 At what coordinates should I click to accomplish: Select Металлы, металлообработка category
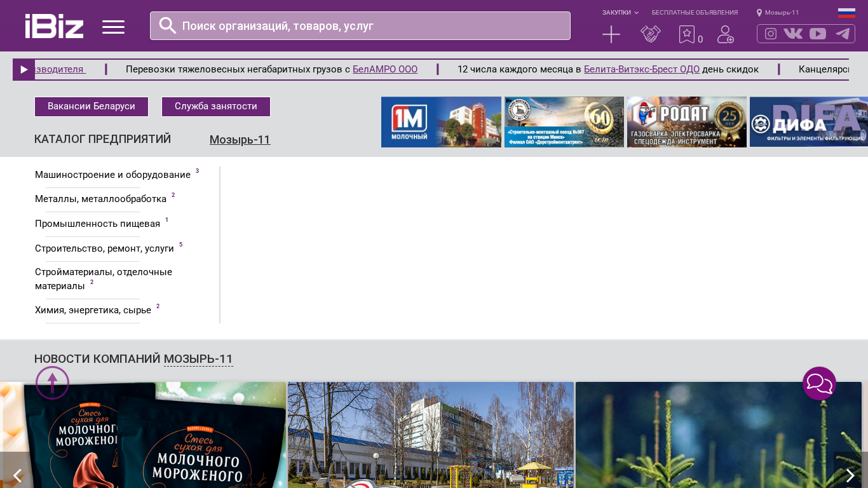(x=100, y=199)
